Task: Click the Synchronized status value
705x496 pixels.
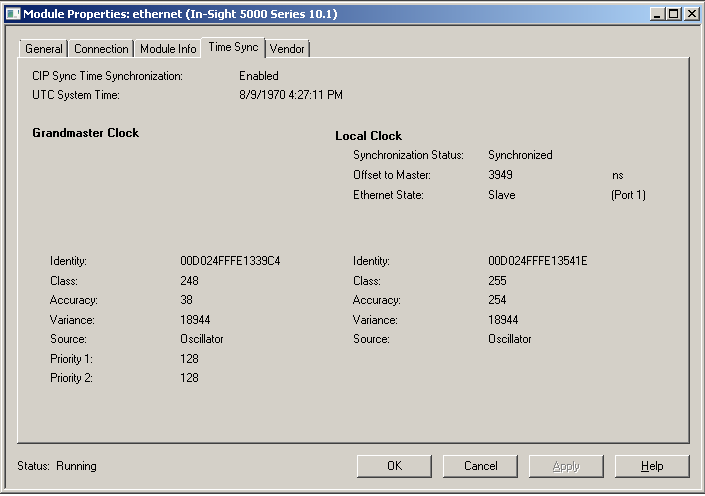Action: coord(520,155)
